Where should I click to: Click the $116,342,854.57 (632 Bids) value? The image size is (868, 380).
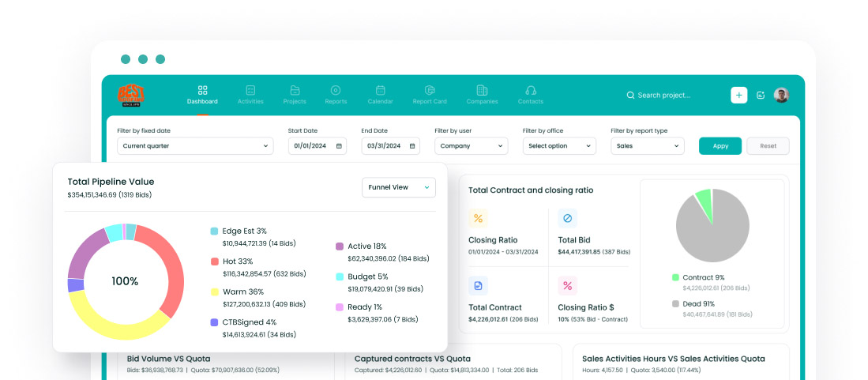point(264,274)
